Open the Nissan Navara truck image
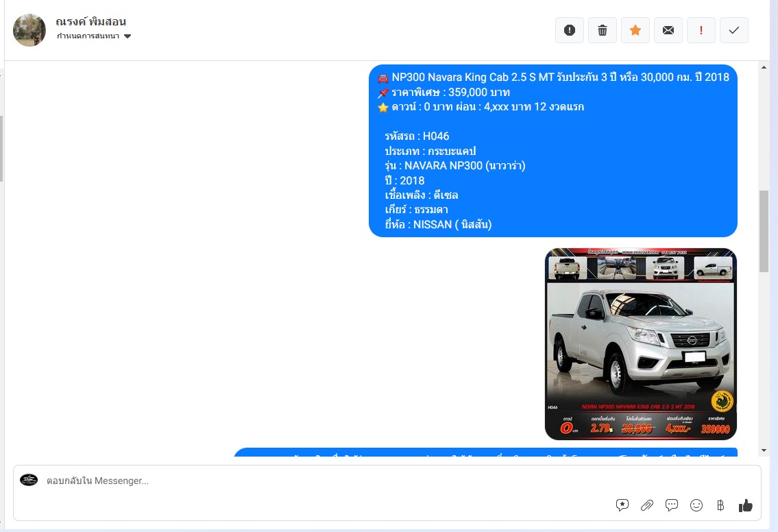This screenshot has height=532, width=778. coord(640,344)
